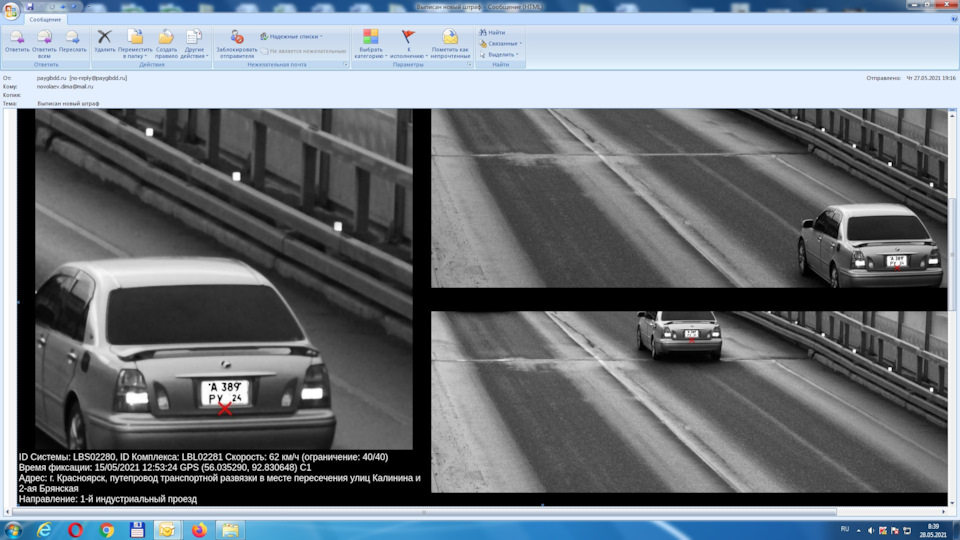Launch Internet Explorer from taskbar
960x540 pixels.
tap(44, 530)
